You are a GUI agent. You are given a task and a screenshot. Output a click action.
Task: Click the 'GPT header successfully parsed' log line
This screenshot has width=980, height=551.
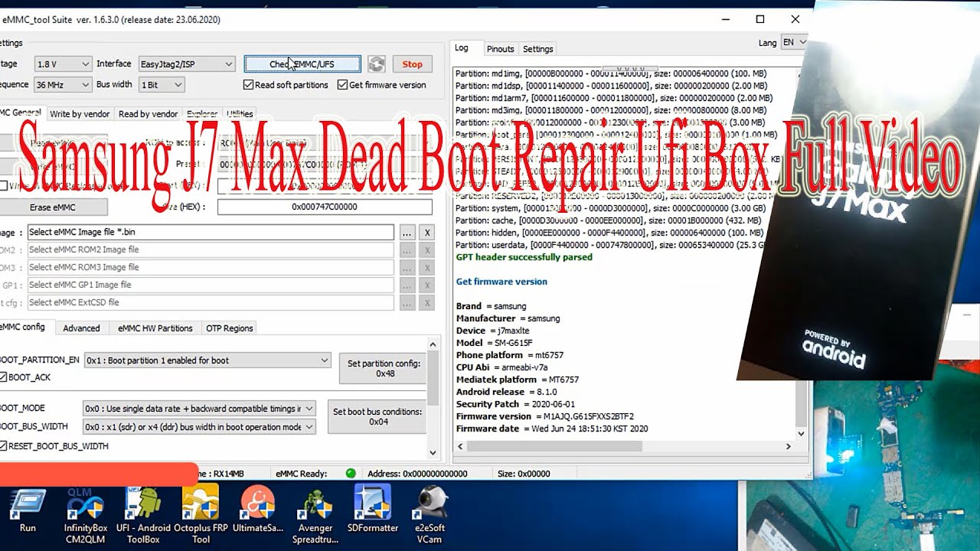(x=524, y=257)
